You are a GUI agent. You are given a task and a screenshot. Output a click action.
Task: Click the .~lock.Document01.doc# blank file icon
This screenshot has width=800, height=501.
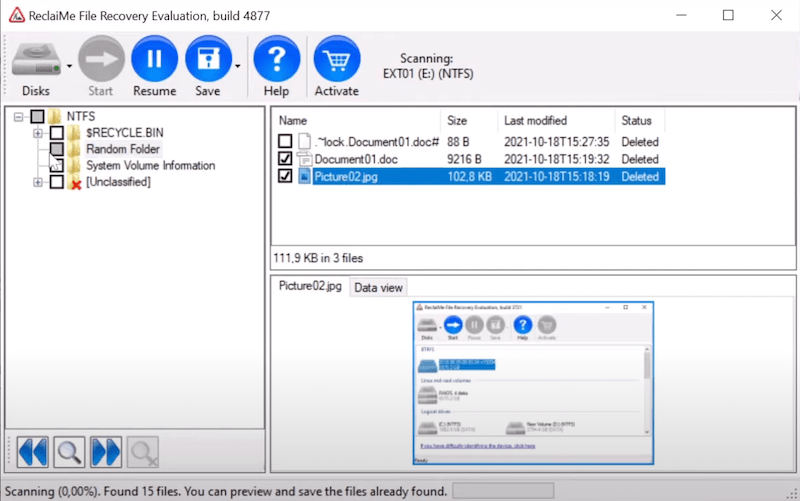click(304, 141)
